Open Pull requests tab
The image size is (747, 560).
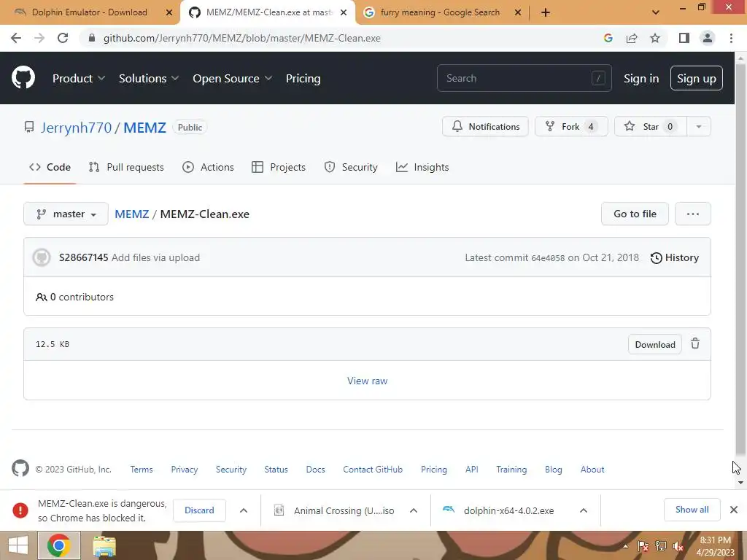point(126,167)
